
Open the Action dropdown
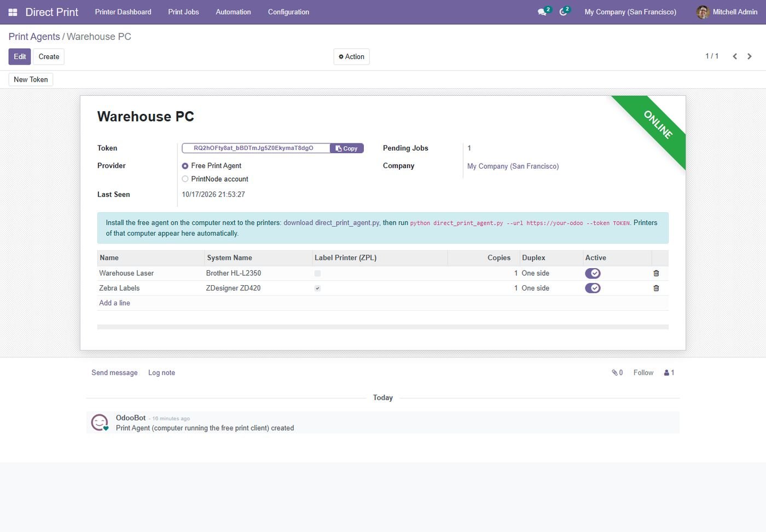(351, 57)
